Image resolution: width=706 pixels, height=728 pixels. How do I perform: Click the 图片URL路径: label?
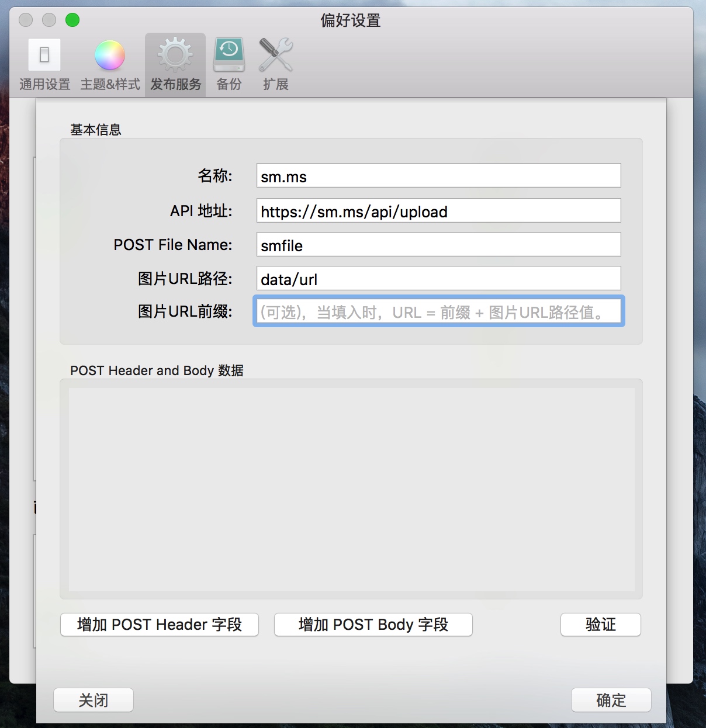pos(185,278)
